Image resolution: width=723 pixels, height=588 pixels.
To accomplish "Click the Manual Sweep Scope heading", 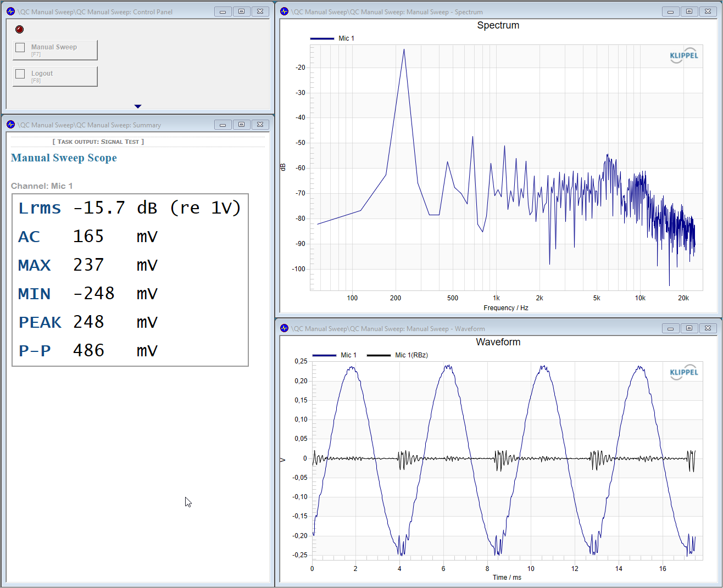I will 64,158.
